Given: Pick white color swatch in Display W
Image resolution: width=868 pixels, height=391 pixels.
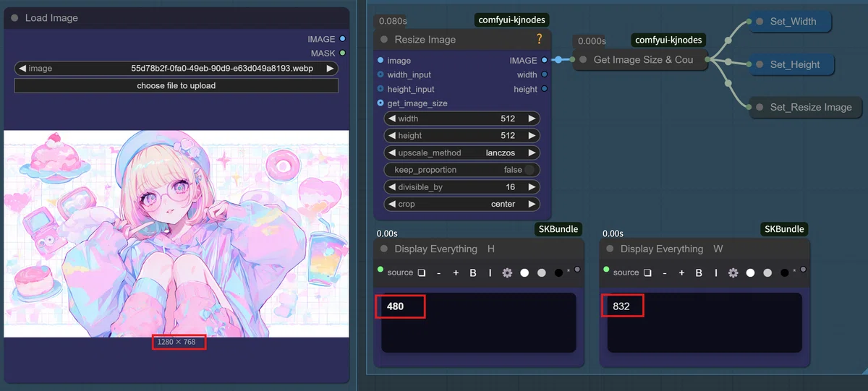Looking at the screenshot, I should pyautogui.click(x=750, y=272).
